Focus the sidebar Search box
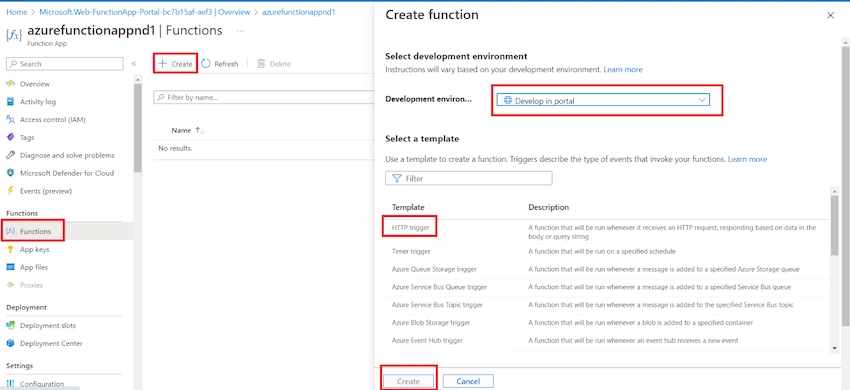This screenshot has height=390, width=850. (65, 64)
